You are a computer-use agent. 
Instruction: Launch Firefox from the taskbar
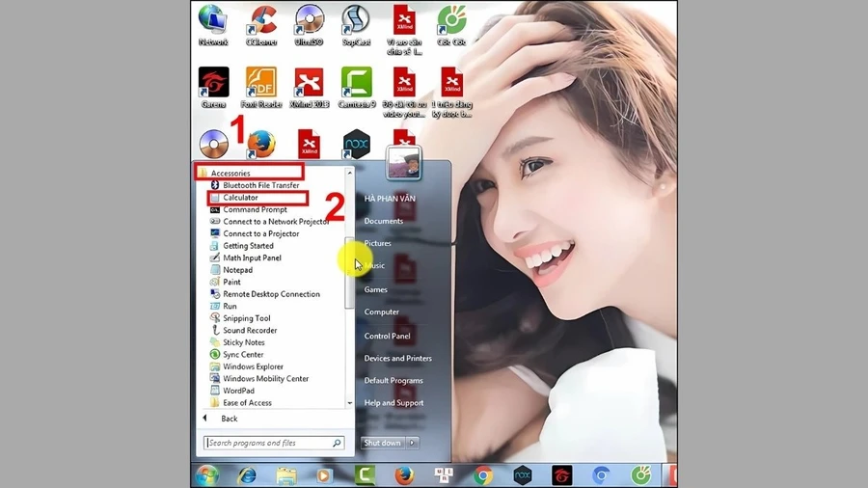[x=404, y=475]
